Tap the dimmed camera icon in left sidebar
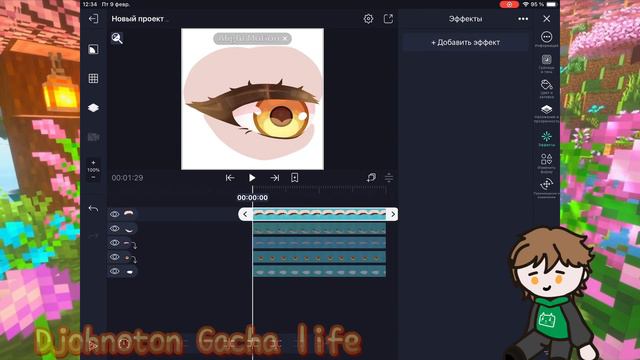The width and height of the screenshot is (640, 360). [93, 137]
